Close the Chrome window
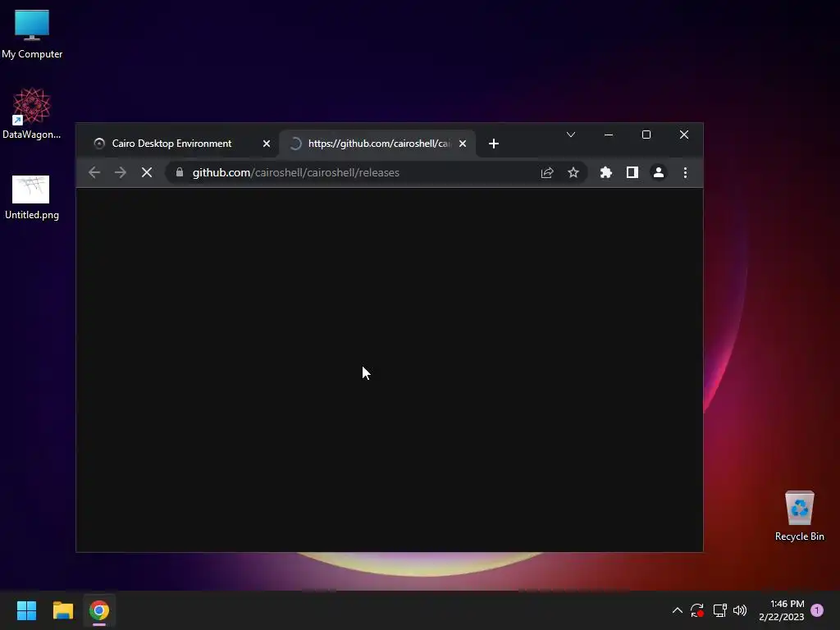840x630 pixels. [684, 135]
